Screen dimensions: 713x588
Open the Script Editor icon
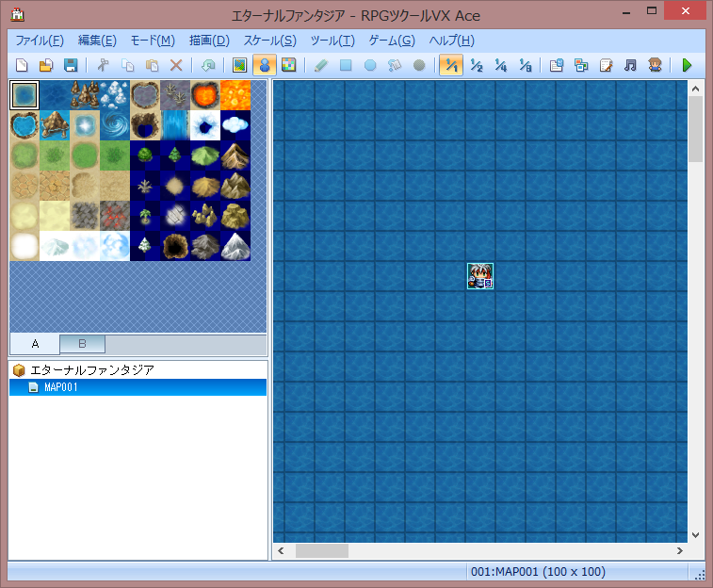point(606,65)
